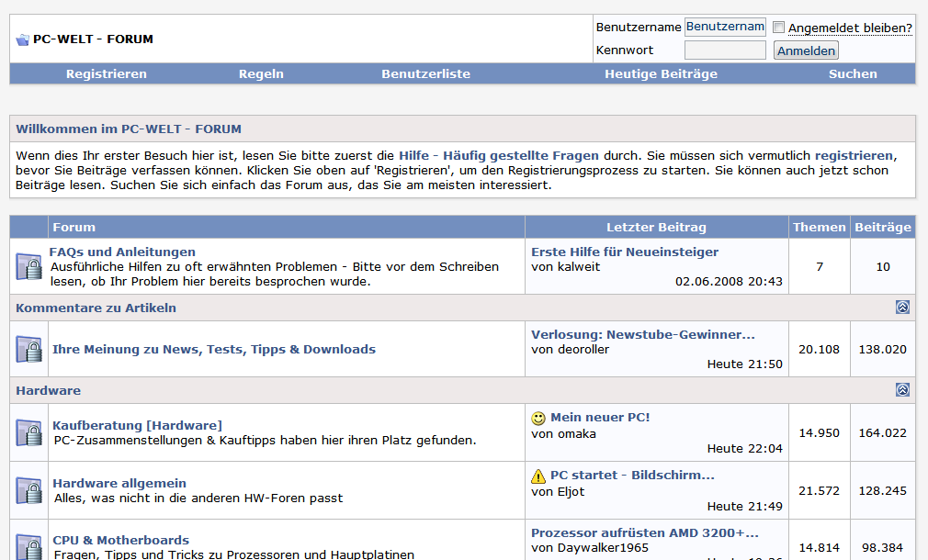Click inside the Benutzername input field

(x=725, y=27)
